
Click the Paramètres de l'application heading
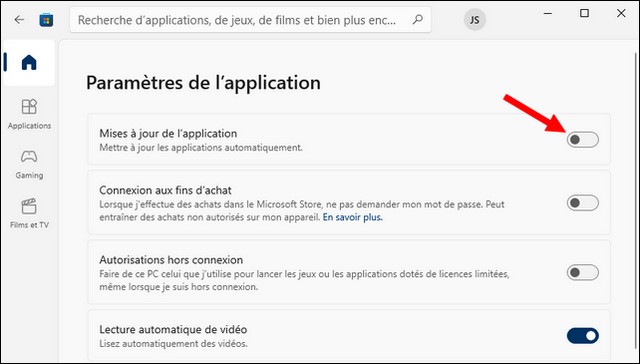(x=203, y=82)
